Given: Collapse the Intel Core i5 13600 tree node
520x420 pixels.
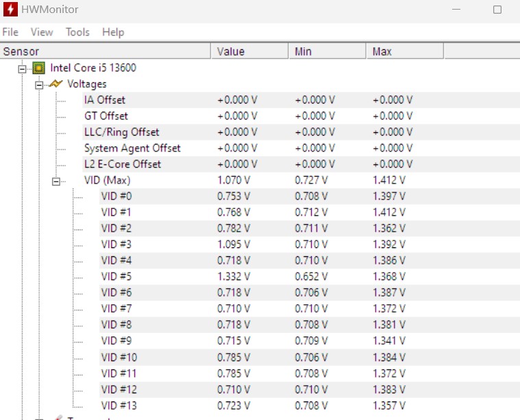Looking at the screenshot, I should pyautogui.click(x=22, y=69).
